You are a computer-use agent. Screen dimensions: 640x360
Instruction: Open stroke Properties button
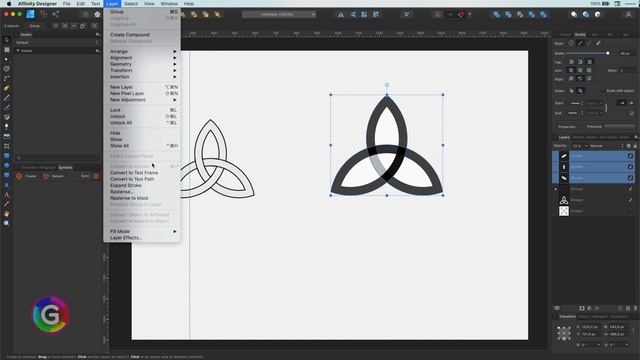[568, 127]
